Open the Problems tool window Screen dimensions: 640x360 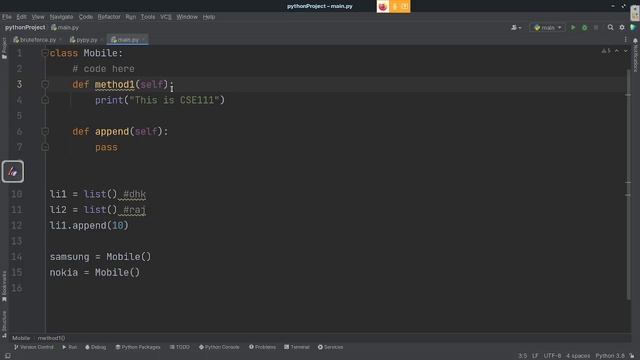click(x=262, y=347)
